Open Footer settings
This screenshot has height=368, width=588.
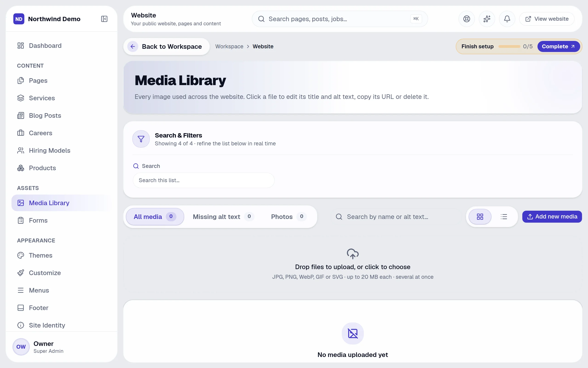pyautogui.click(x=62, y=308)
